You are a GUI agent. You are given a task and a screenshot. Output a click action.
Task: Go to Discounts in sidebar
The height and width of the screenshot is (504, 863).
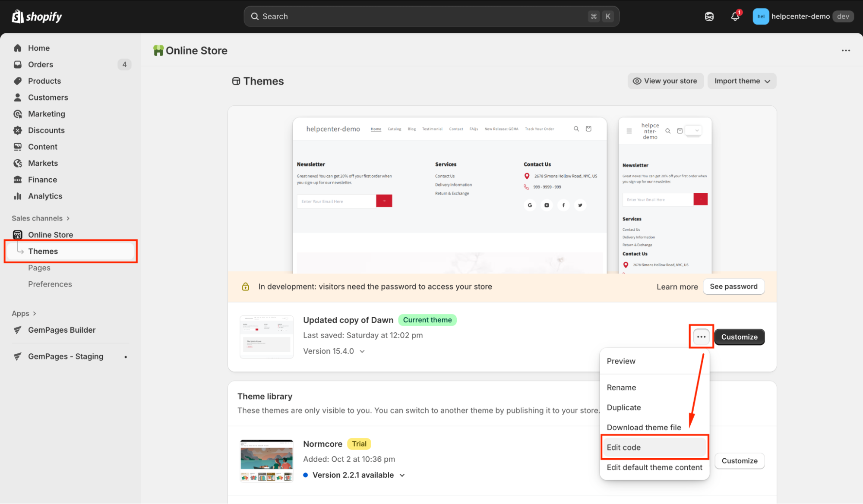tap(46, 130)
